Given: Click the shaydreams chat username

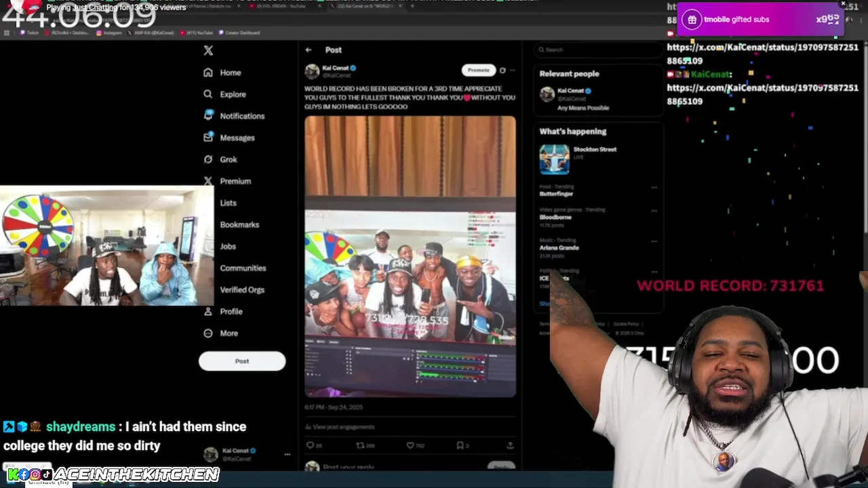Looking at the screenshot, I should [80, 427].
